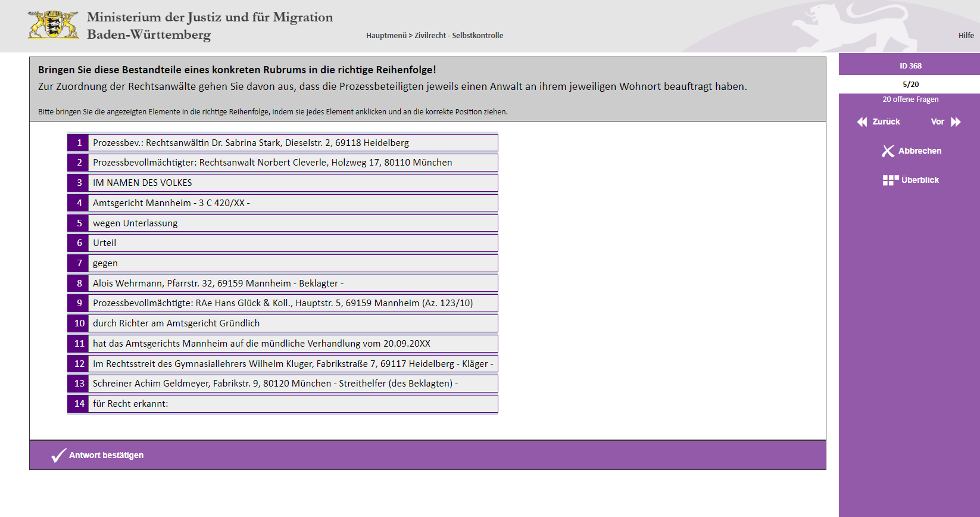Click the checkmark icon to confirm answer
This screenshot has width=980, height=517.
coord(58,456)
